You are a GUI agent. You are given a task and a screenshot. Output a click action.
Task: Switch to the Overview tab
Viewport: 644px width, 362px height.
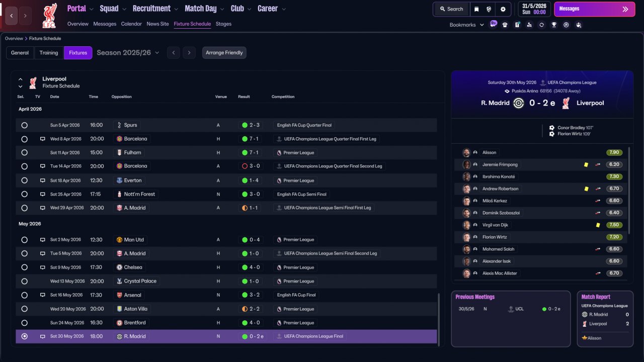(78, 24)
